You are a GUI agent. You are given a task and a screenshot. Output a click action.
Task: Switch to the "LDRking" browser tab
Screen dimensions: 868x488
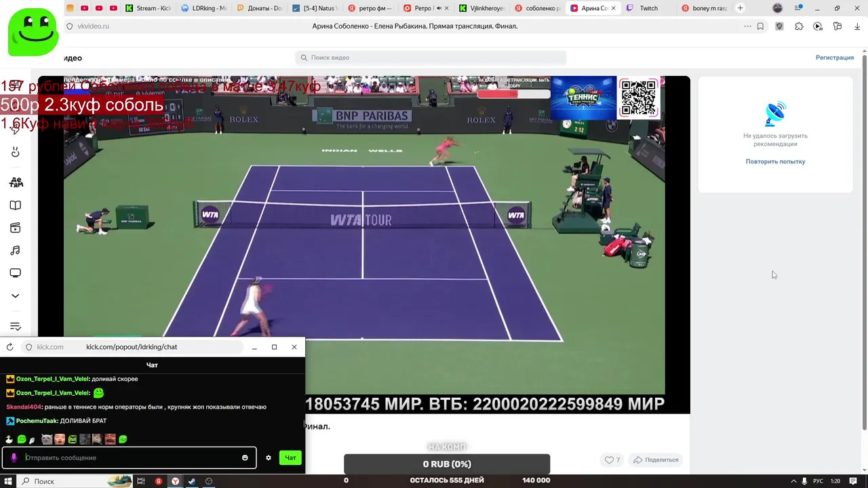click(x=204, y=8)
